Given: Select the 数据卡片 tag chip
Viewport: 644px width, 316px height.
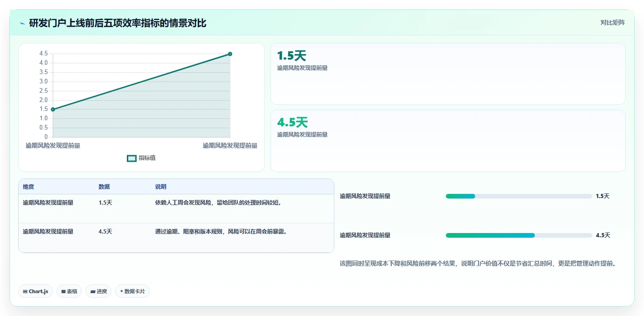Looking at the screenshot, I should coord(132,291).
